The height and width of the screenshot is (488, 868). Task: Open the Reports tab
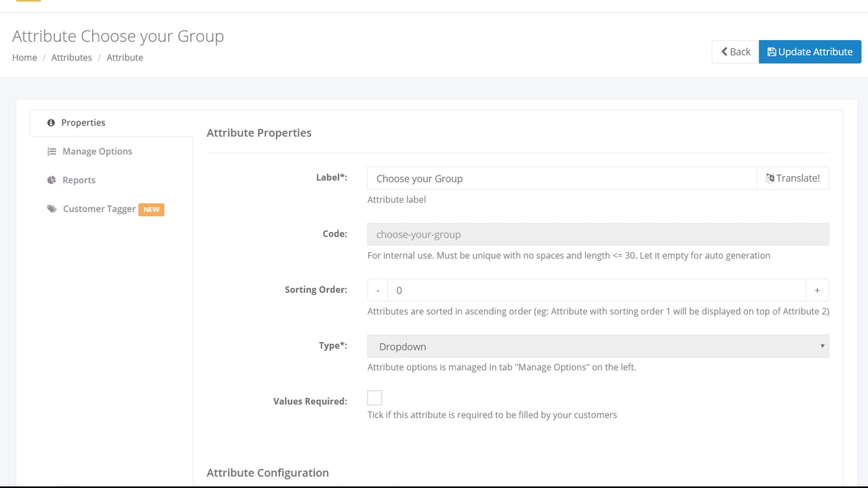click(x=79, y=180)
